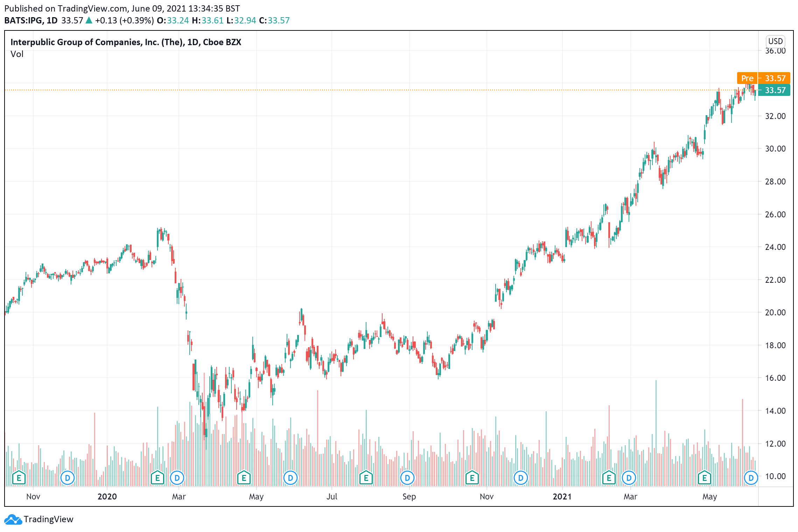Click the L:32.94 low value
The image size is (798, 532).
[241, 20]
